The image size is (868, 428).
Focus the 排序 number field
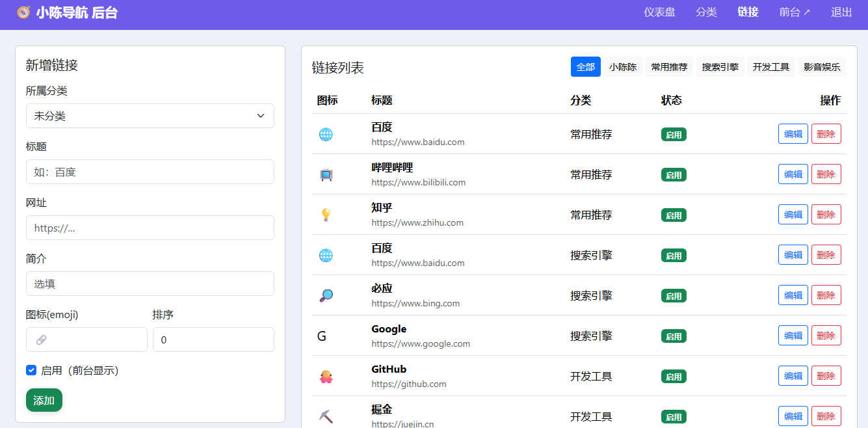pos(213,340)
